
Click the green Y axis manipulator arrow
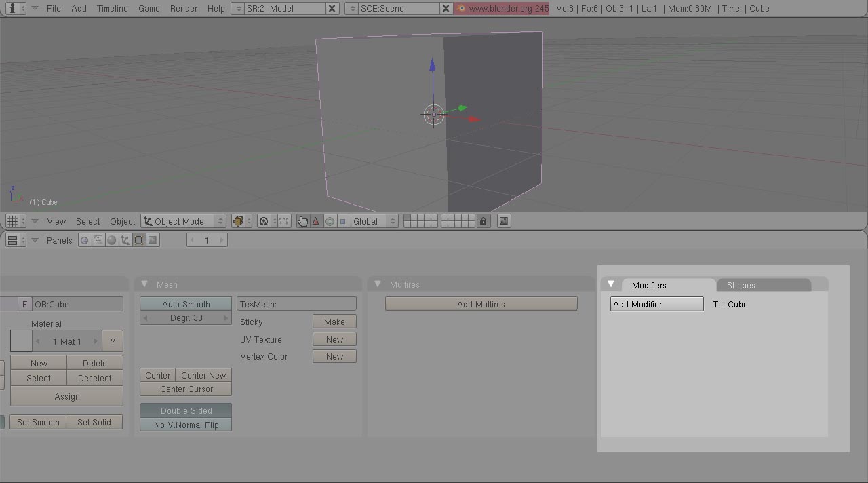(x=462, y=107)
